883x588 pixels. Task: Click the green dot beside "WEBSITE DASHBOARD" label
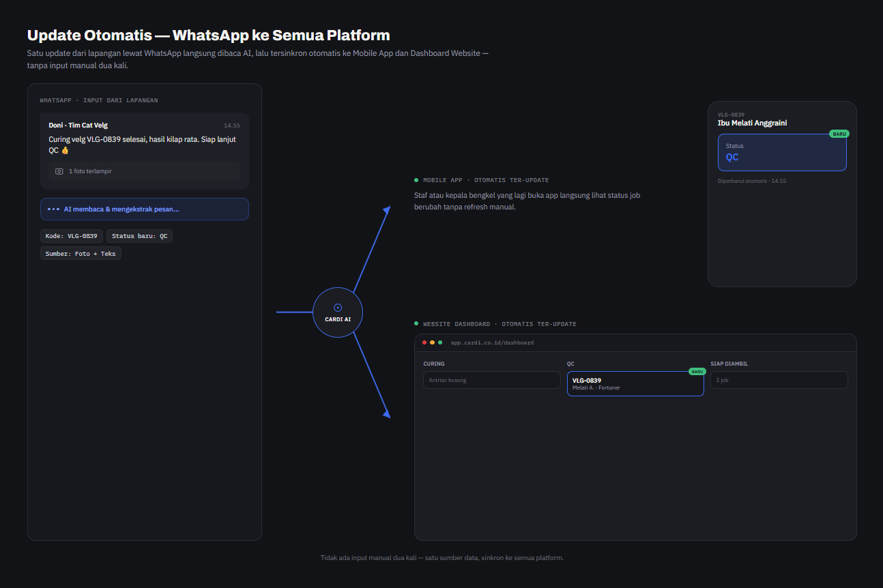pos(416,324)
